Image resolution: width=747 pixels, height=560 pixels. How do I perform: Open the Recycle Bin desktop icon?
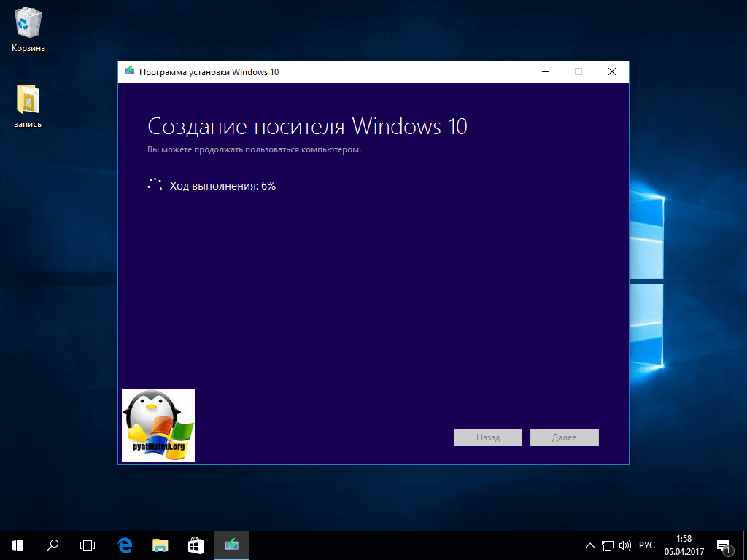pyautogui.click(x=28, y=29)
